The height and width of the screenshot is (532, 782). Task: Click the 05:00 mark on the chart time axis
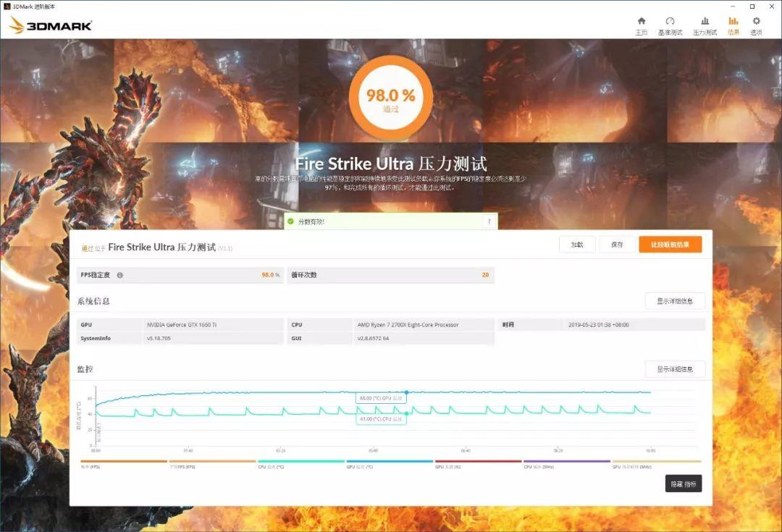click(x=373, y=451)
